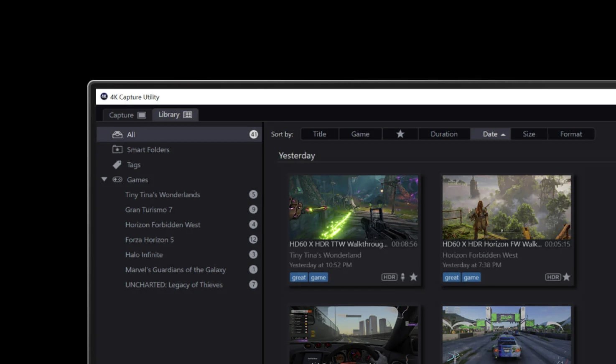Image resolution: width=616 pixels, height=364 pixels.
Task: Click HDR badge on Horizon FW recording
Action: coord(553,277)
